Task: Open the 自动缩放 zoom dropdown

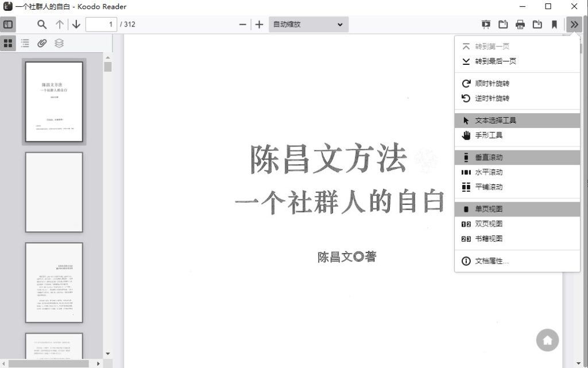Action: tap(308, 24)
